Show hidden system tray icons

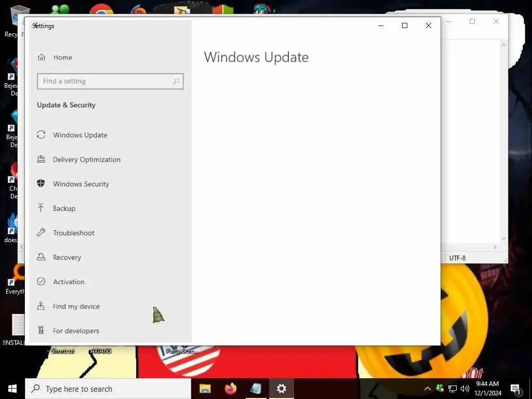pos(428,389)
